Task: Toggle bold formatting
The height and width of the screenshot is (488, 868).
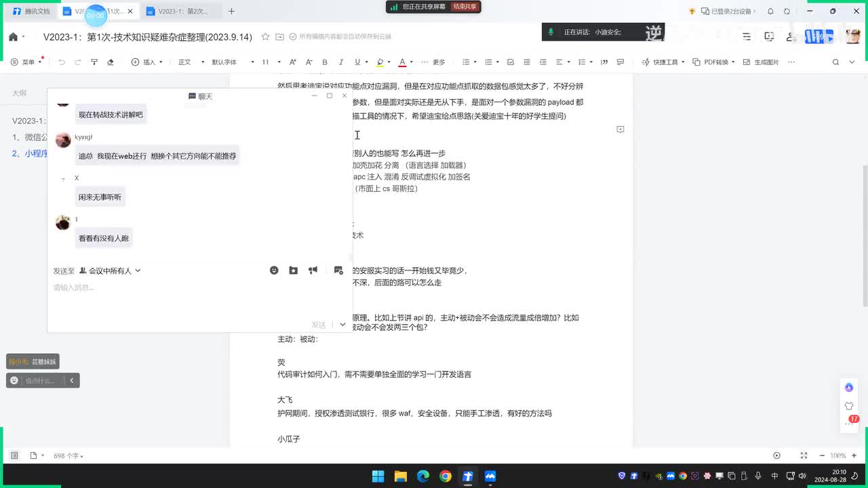Action: 325,62
